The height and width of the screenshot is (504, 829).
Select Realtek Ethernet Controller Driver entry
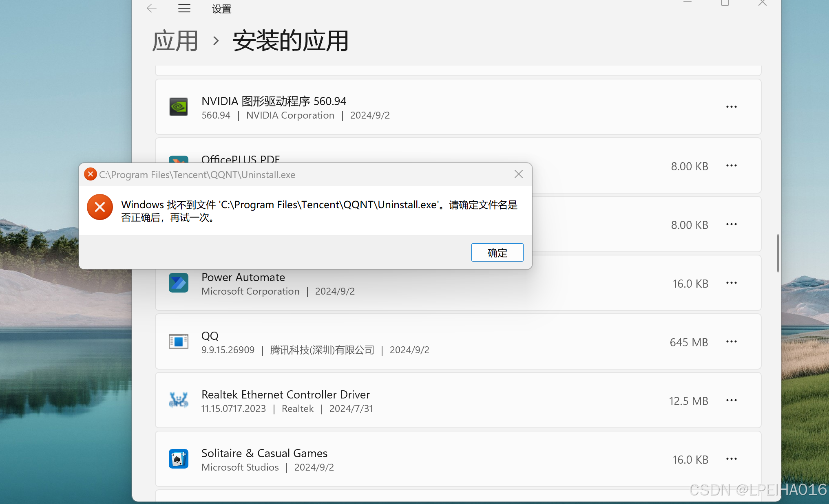285,394
